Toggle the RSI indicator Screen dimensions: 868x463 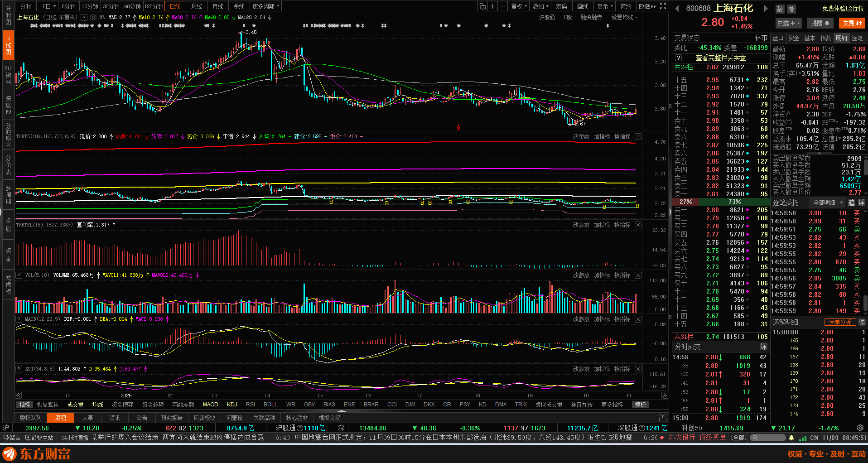tap(251, 405)
